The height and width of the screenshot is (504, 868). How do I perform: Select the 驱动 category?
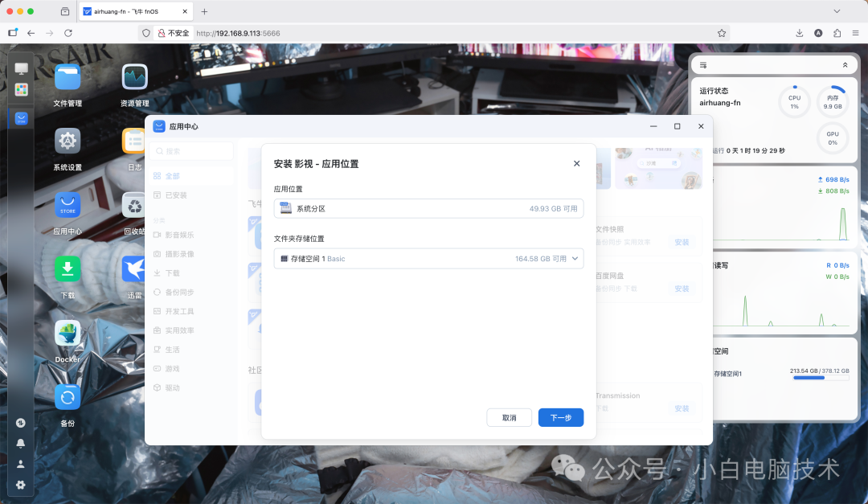191,387
